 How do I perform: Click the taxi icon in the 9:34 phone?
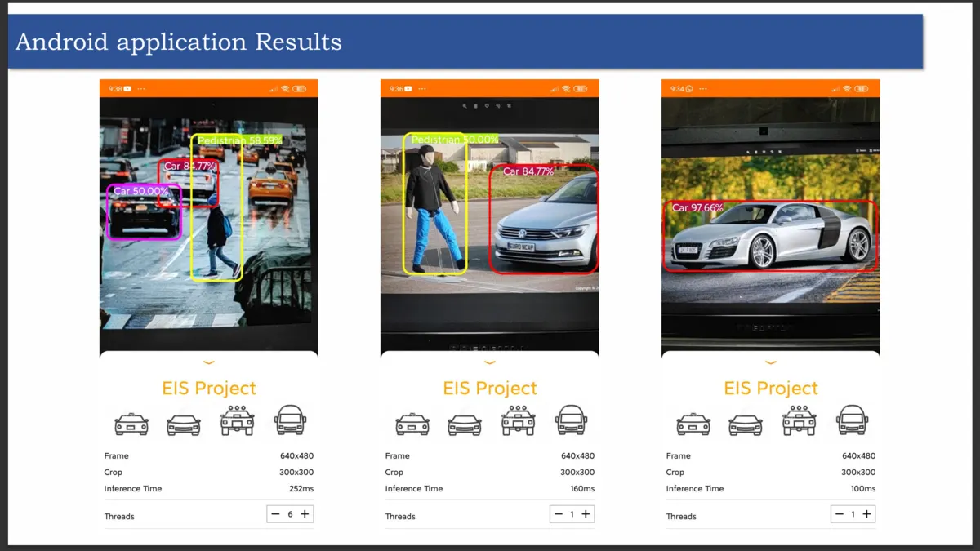[x=693, y=424]
